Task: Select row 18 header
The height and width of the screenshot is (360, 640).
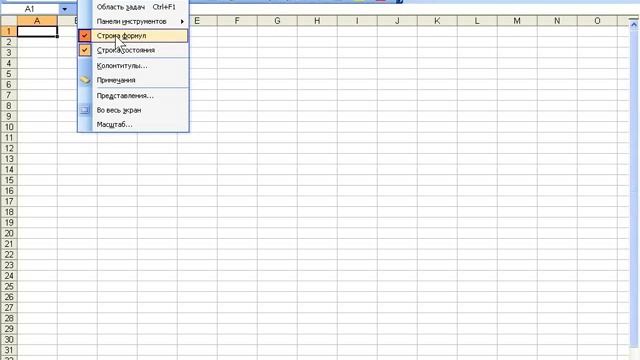Action: (x=9, y=212)
